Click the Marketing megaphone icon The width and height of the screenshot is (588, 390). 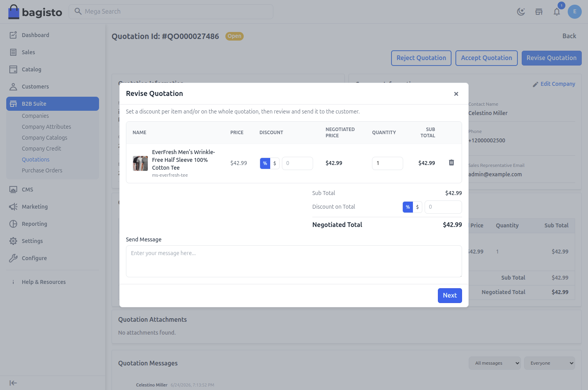pos(13,207)
